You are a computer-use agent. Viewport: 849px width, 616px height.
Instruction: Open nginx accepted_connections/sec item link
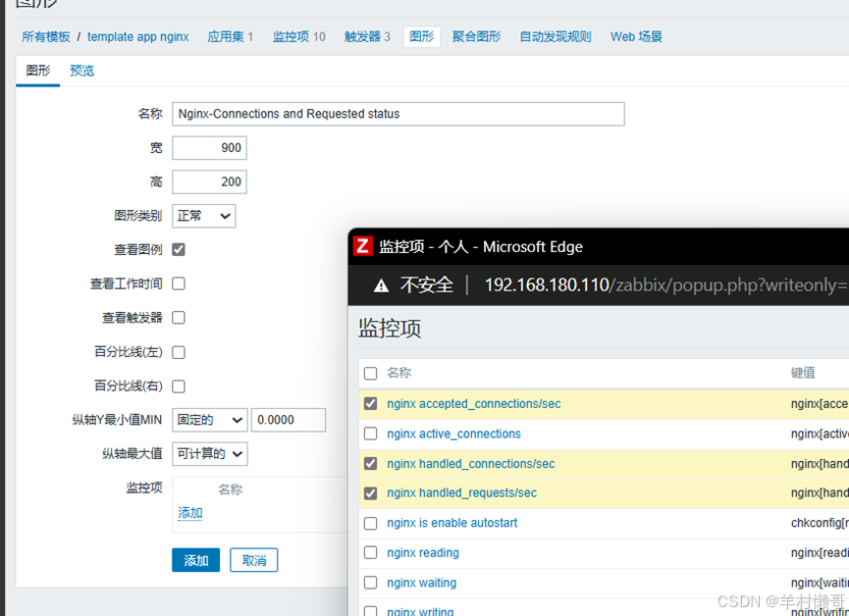click(474, 404)
